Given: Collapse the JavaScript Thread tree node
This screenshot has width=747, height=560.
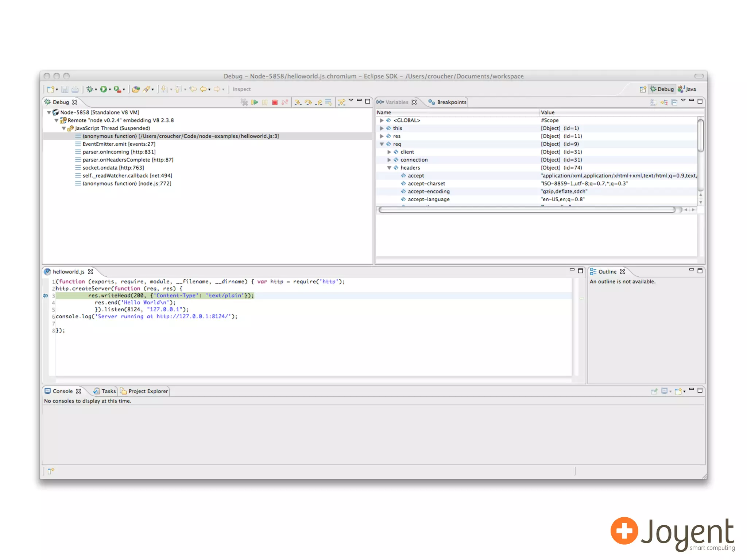Looking at the screenshot, I should pyautogui.click(x=64, y=128).
